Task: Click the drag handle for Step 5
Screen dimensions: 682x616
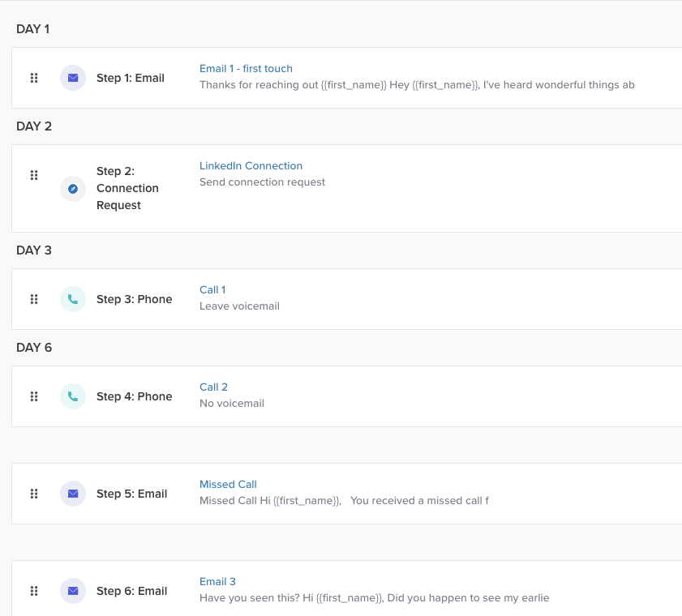Action: pos(34,494)
